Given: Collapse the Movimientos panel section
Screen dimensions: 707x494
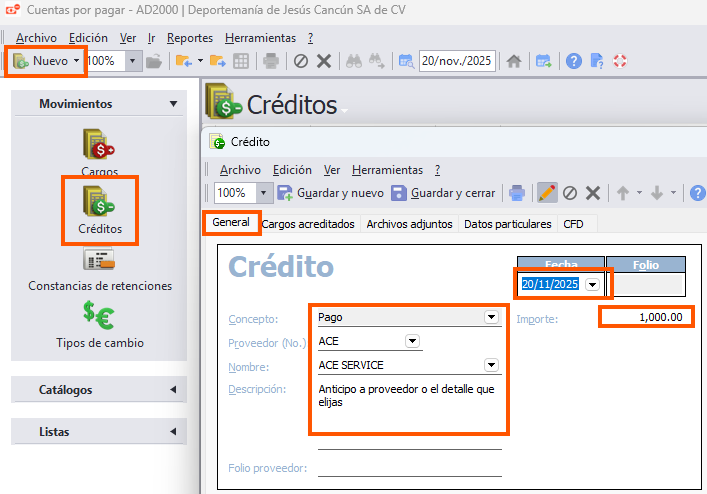Looking at the screenshot, I should pos(173,104).
